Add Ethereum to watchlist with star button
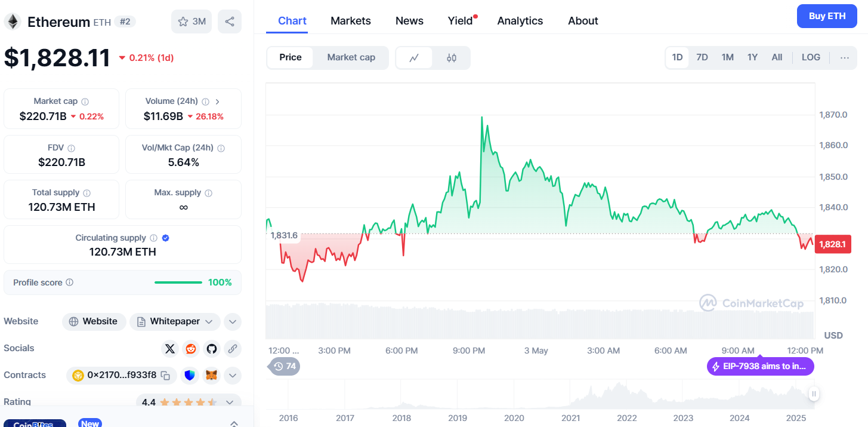 tap(191, 21)
